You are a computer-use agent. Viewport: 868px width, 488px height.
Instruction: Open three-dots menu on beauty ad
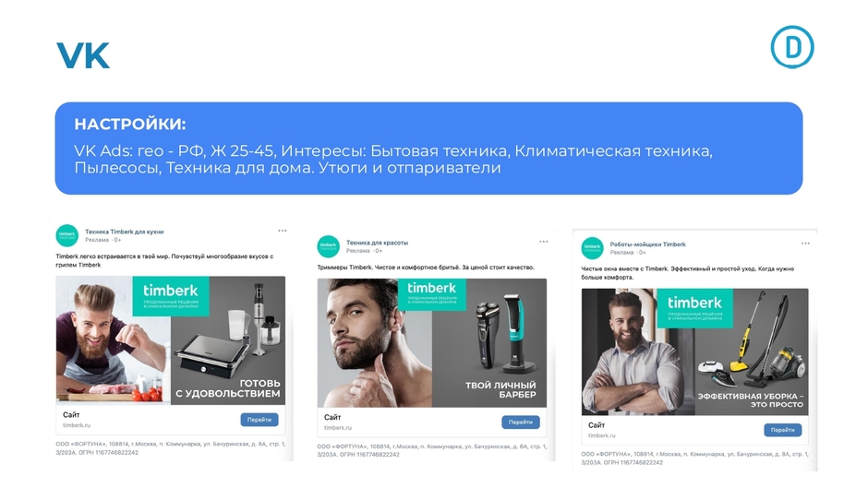tap(544, 242)
